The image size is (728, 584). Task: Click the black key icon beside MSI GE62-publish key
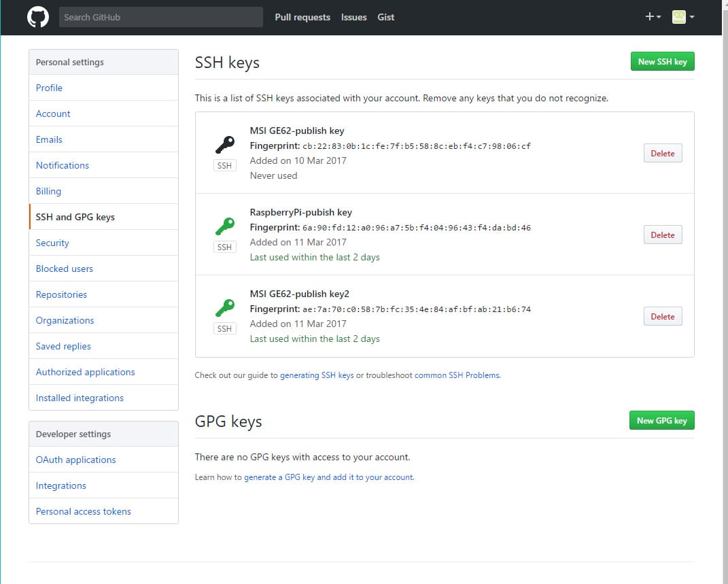[x=224, y=143]
